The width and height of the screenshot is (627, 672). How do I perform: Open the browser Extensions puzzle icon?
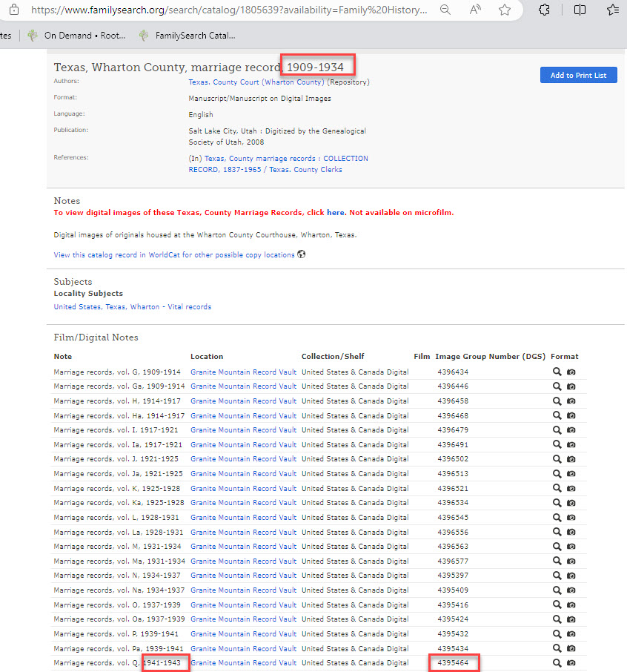[x=544, y=10]
